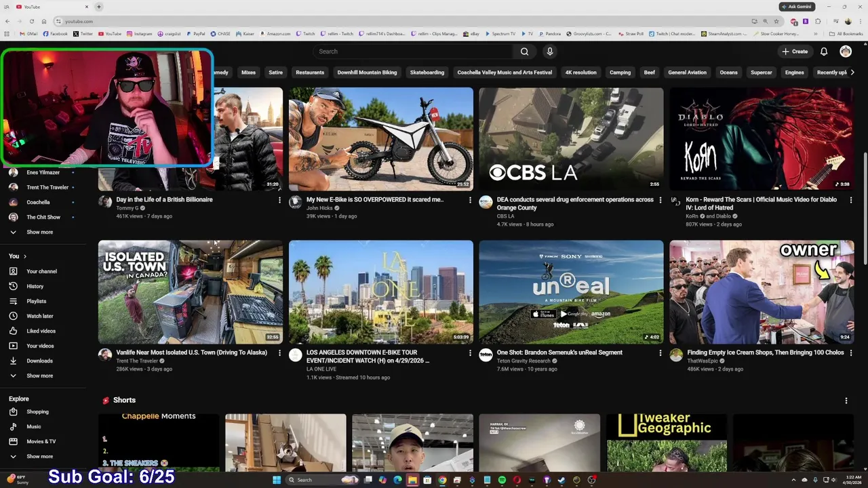Open Spotify from taskbar
This screenshot has height=488, width=868.
pos(502,480)
